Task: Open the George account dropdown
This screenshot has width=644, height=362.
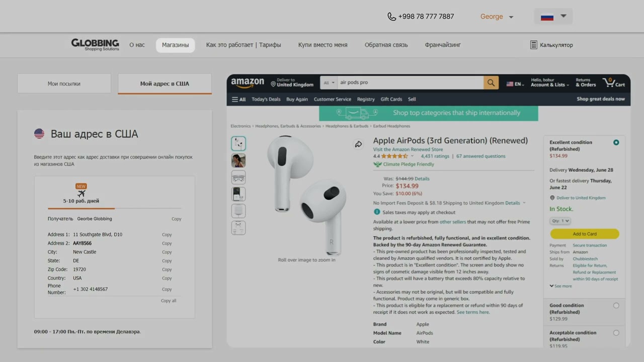Action: (497, 17)
